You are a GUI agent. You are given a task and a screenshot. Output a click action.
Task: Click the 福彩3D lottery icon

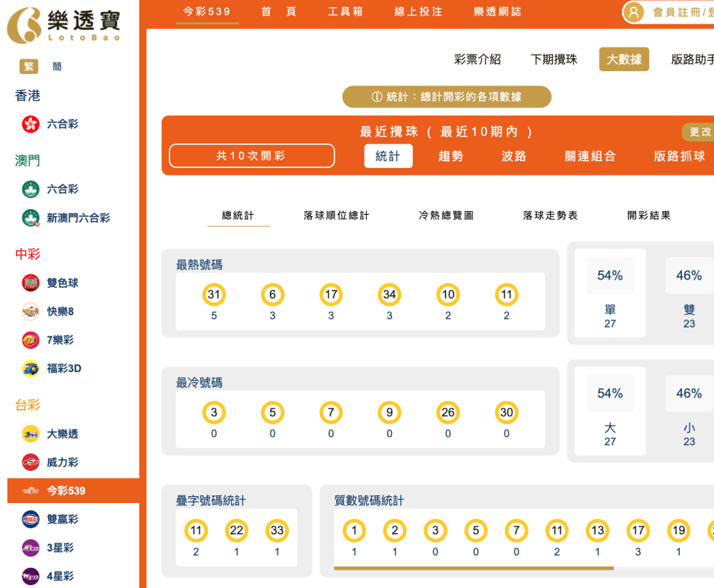coord(29,369)
